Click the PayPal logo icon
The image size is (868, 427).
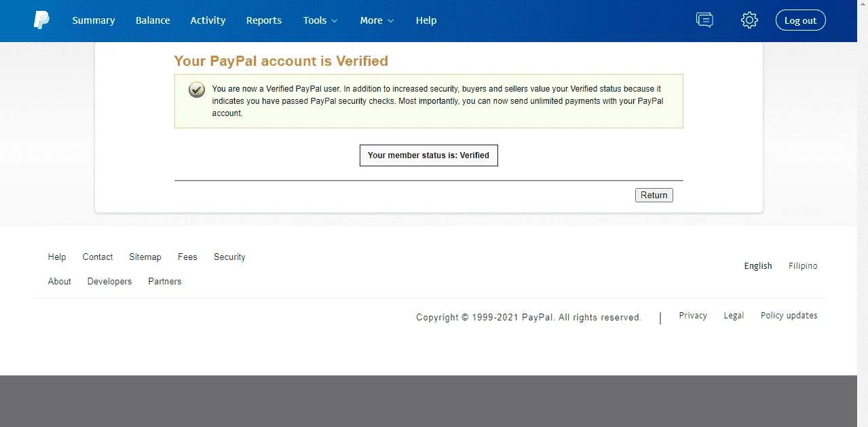(x=41, y=20)
